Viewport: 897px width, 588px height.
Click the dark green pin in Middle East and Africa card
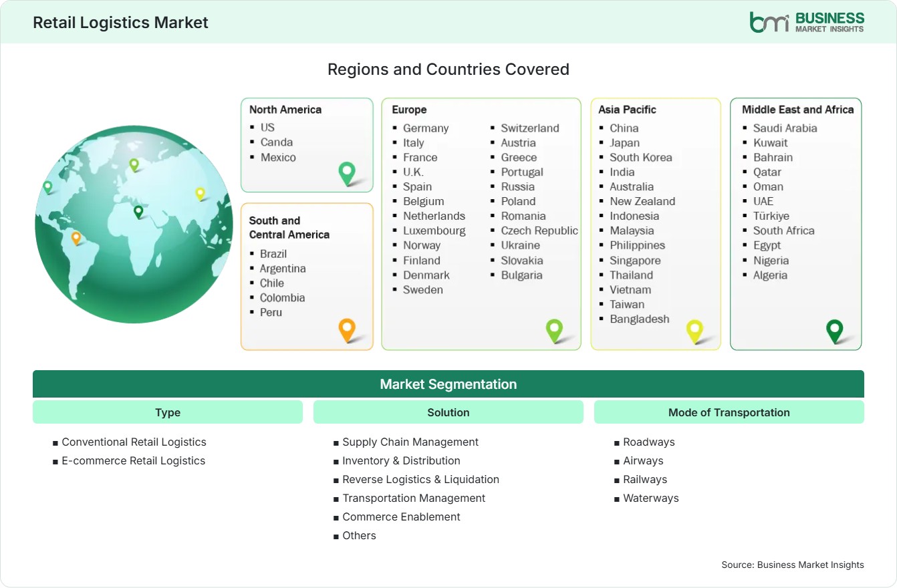click(x=835, y=331)
